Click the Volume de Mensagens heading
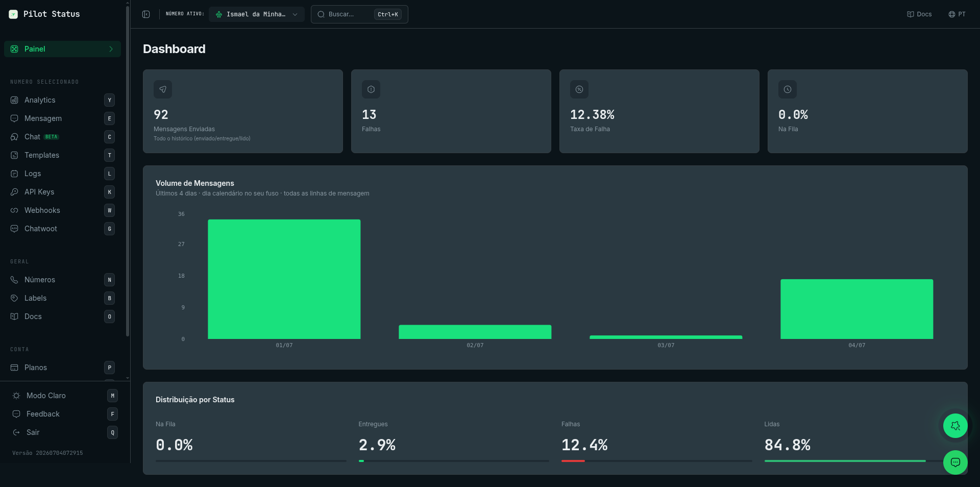This screenshot has width=980, height=487. 195,183
